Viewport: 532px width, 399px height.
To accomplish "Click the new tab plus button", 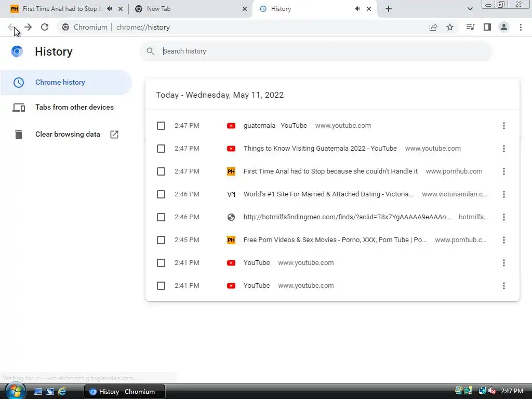I will pos(389,9).
